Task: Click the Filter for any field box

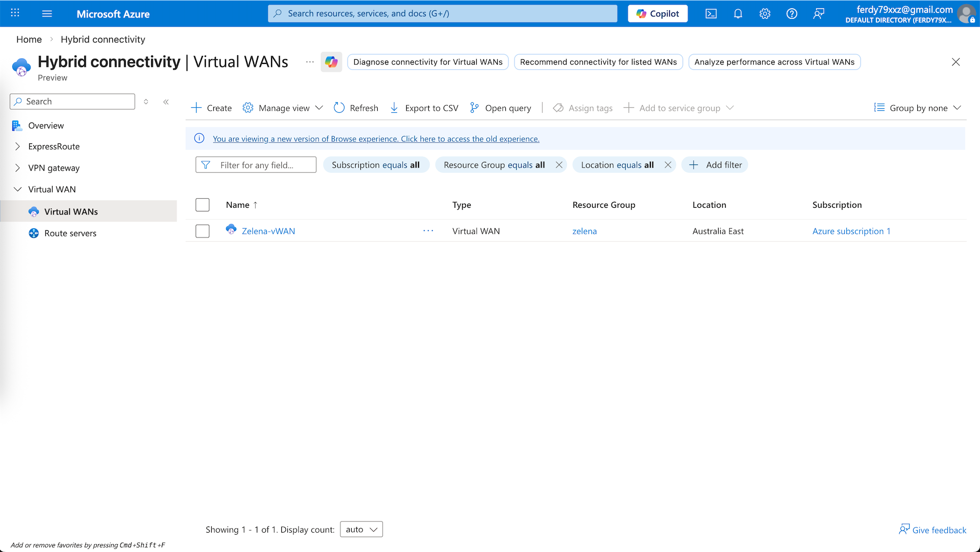Action: pos(256,165)
